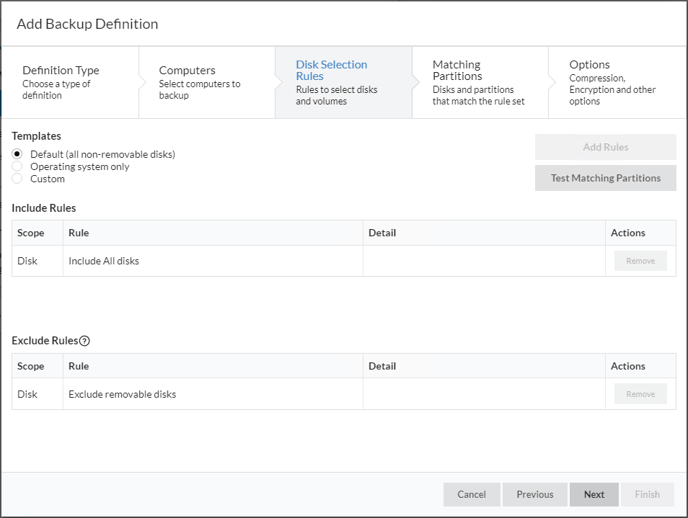Proceed with the Next button

[594, 494]
